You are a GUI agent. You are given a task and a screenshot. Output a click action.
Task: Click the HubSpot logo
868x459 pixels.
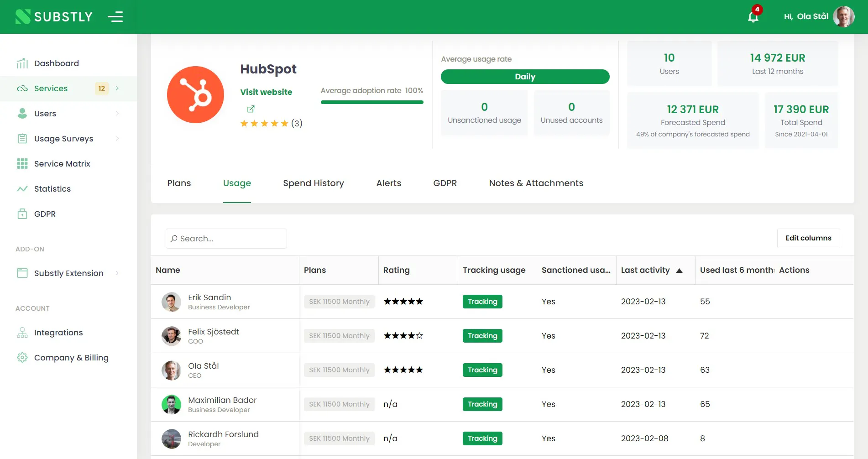195,94
